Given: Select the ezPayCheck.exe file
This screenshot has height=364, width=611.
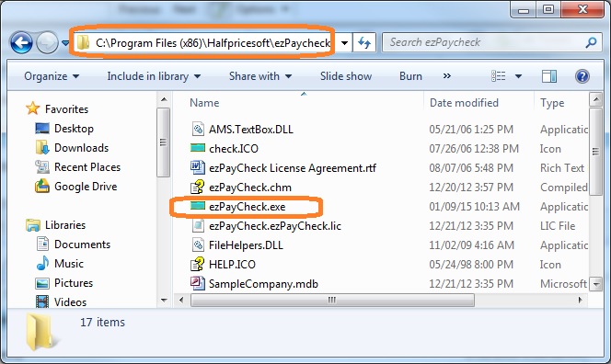Looking at the screenshot, I should pyautogui.click(x=247, y=206).
